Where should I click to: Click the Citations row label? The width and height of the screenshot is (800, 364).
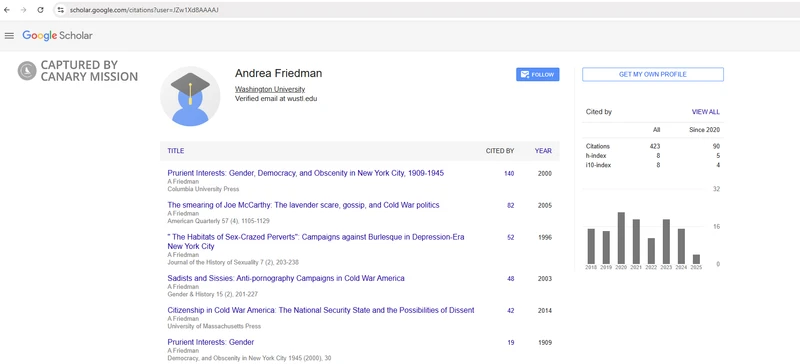point(597,146)
